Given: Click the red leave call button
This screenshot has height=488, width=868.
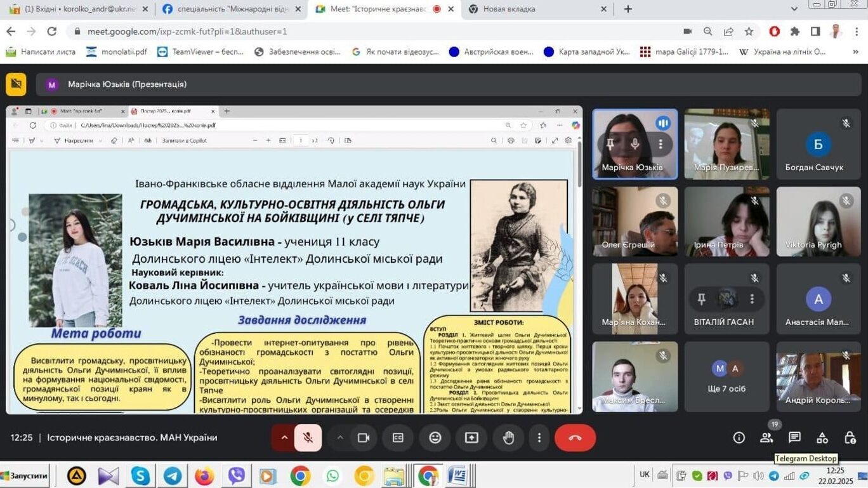Looking at the screenshot, I should [575, 438].
